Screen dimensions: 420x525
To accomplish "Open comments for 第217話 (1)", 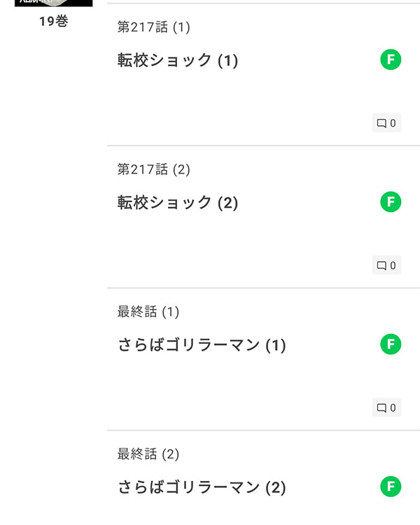I will point(386,123).
